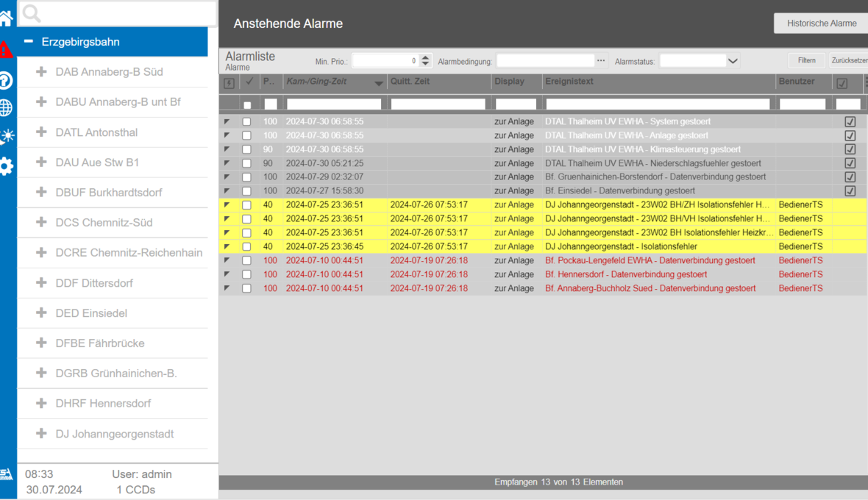Open the settings gear icon

pyautogui.click(x=6, y=166)
